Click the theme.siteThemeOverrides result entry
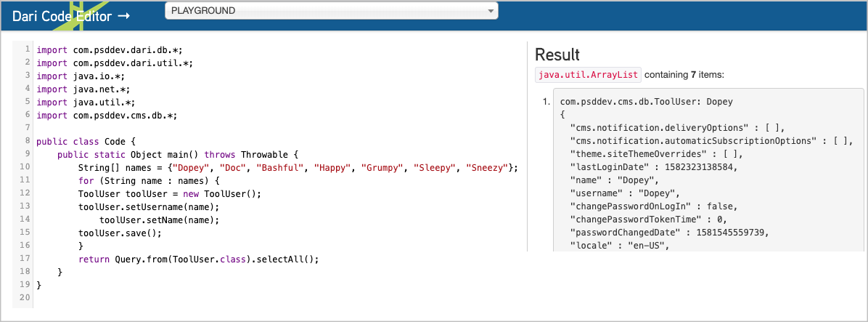 click(x=657, y=155)
